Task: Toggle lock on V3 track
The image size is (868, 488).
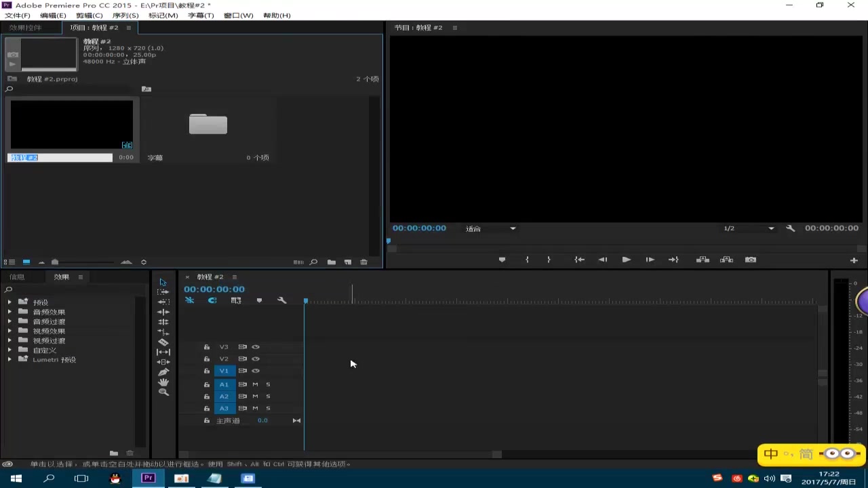Action: (x=207, y=347)
